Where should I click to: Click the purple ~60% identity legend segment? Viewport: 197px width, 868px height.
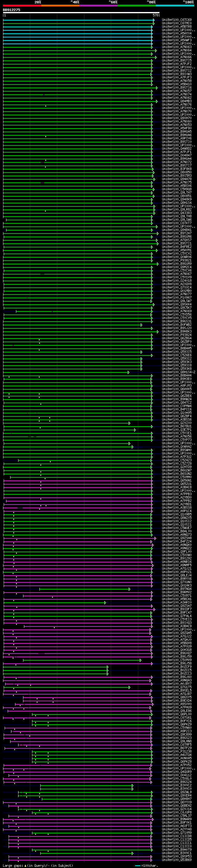tap(99, 6)
